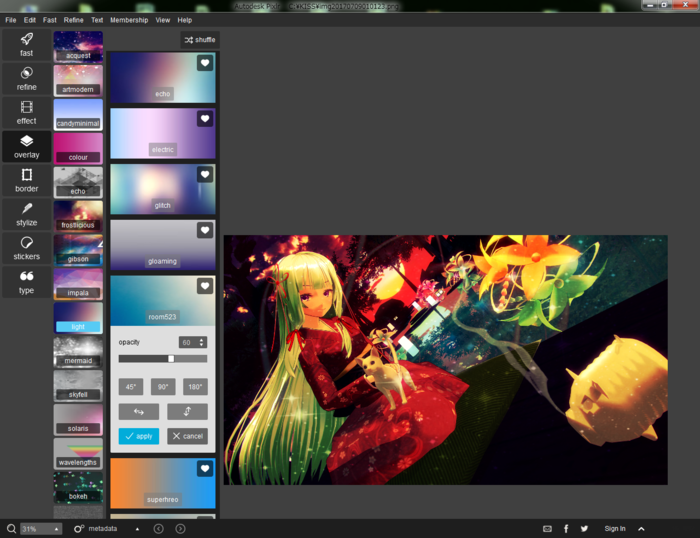Click the zoom magnifier icon
This screenshot has height=538, width=700.
11,529
